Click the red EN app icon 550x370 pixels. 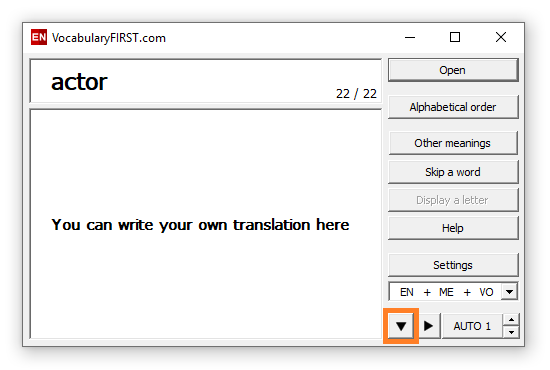coord(39,37)
